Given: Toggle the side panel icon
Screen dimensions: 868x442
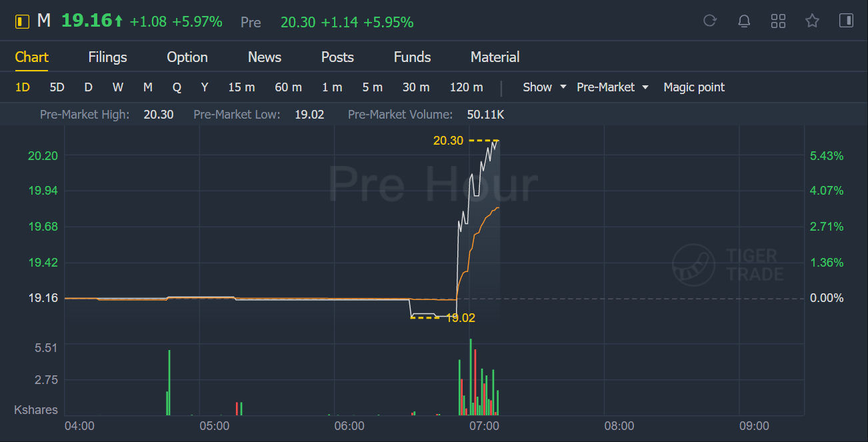Looking at the screenshot, I should (846, 21).
